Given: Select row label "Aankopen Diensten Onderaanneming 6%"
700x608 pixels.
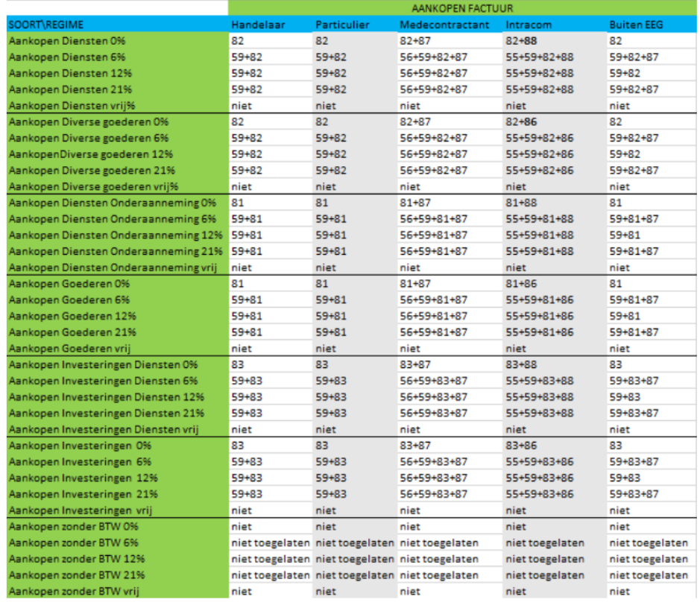Looking at the screenshot, I should pos(112,219).
